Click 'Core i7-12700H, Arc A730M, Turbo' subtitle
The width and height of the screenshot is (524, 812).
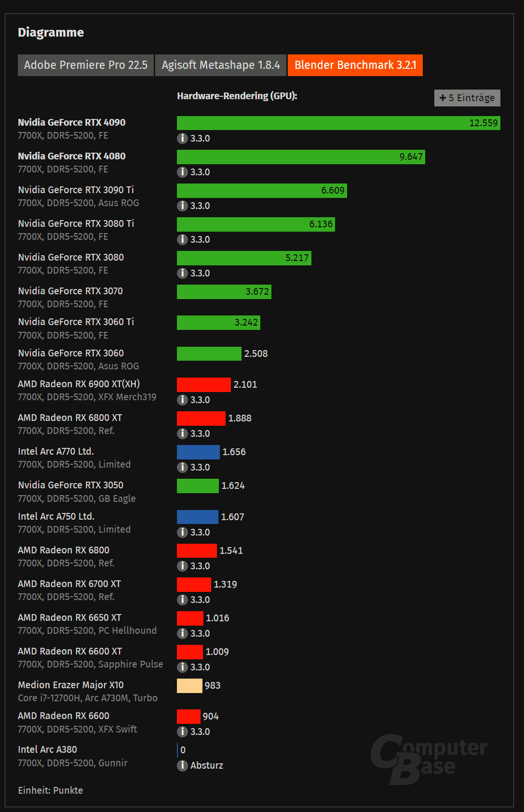pyautogui.click(x=88, y=698)
